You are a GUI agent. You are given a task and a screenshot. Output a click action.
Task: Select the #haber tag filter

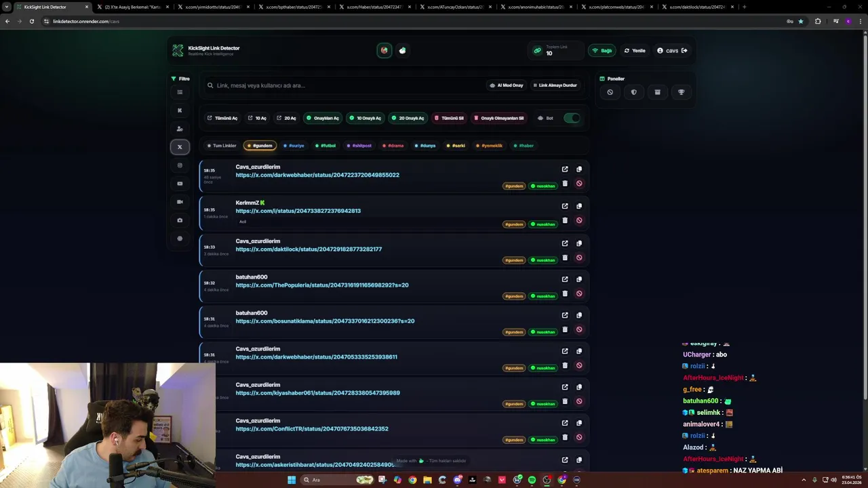524,146
